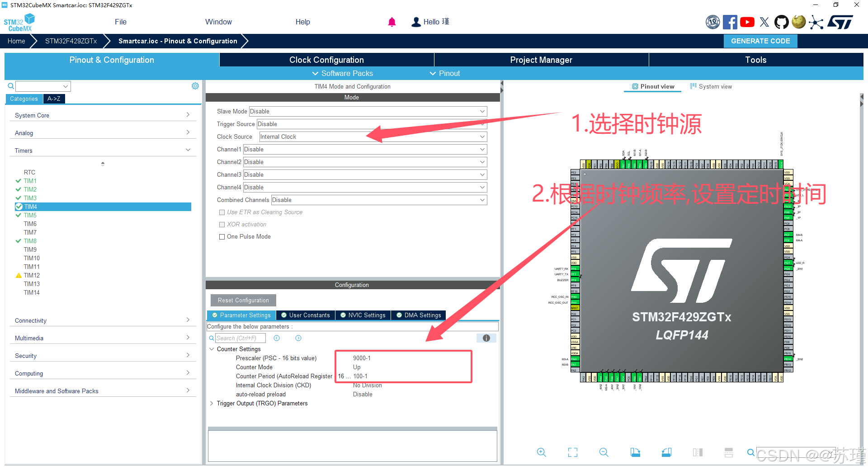This screenshot has height=470, width=868.
Task: Click the notification bell icon
Action: [392, 22]
